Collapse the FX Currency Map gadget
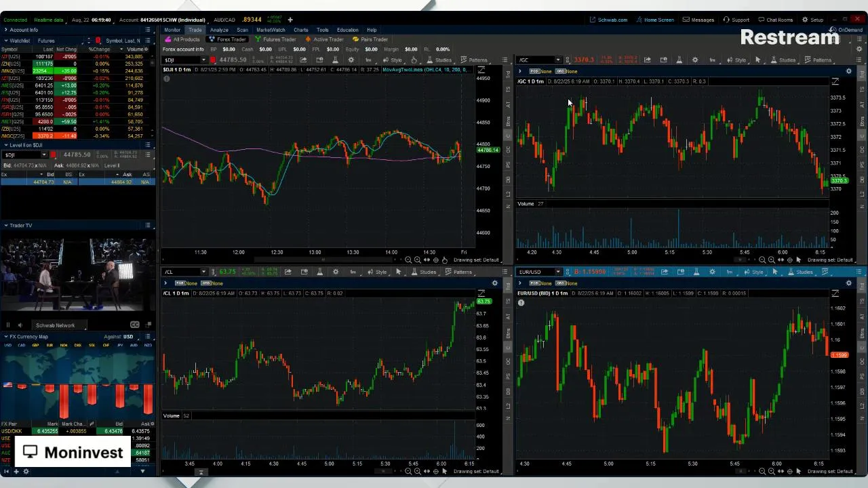The image size is (868, 488). click(x=5, y=337)
